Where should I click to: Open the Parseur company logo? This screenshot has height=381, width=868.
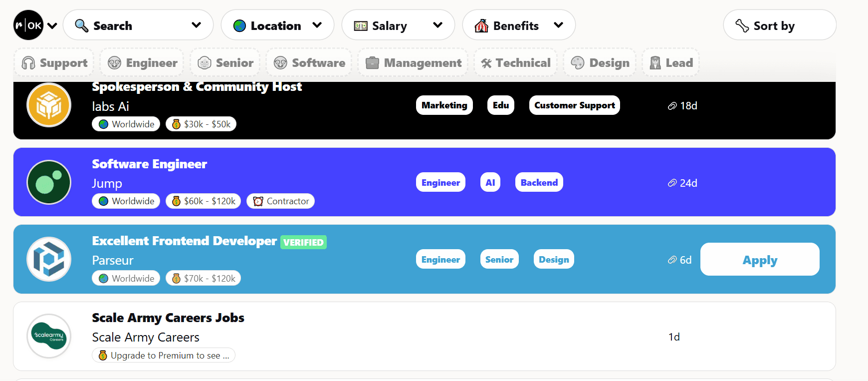[49, 259]
